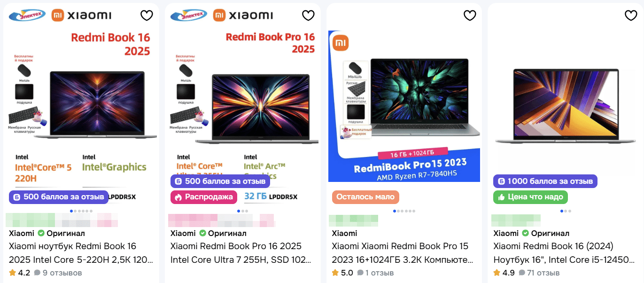
Task: Toggle wishlist heart on Redmi Book 16 (2024)
Action: (631, 16)
